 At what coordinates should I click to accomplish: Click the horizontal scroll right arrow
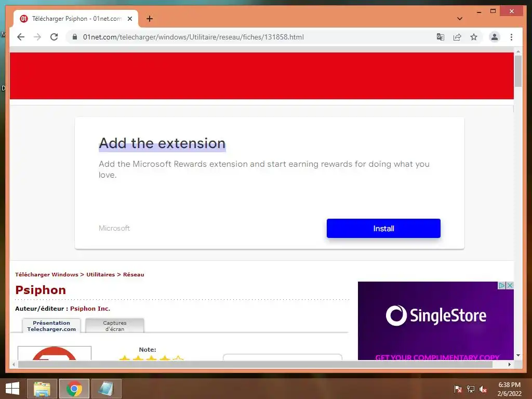pos(509,364)
